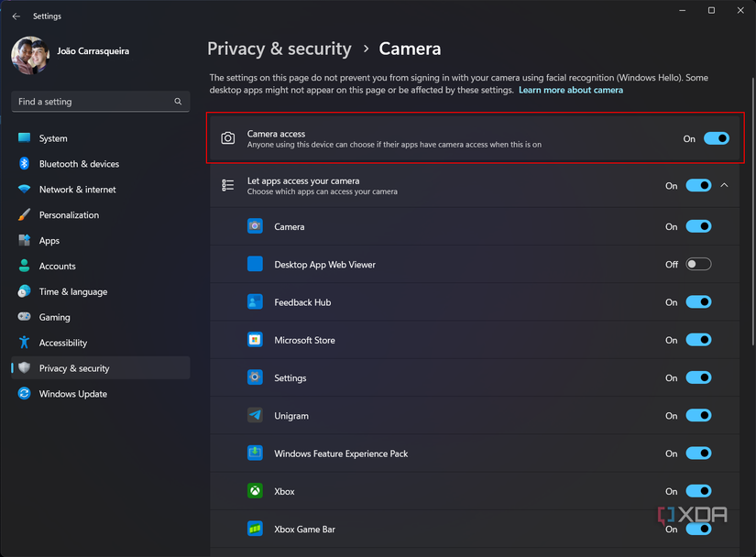Click the Gaming controller icon
Screen dimensions: 756x557
pos(24,317)
